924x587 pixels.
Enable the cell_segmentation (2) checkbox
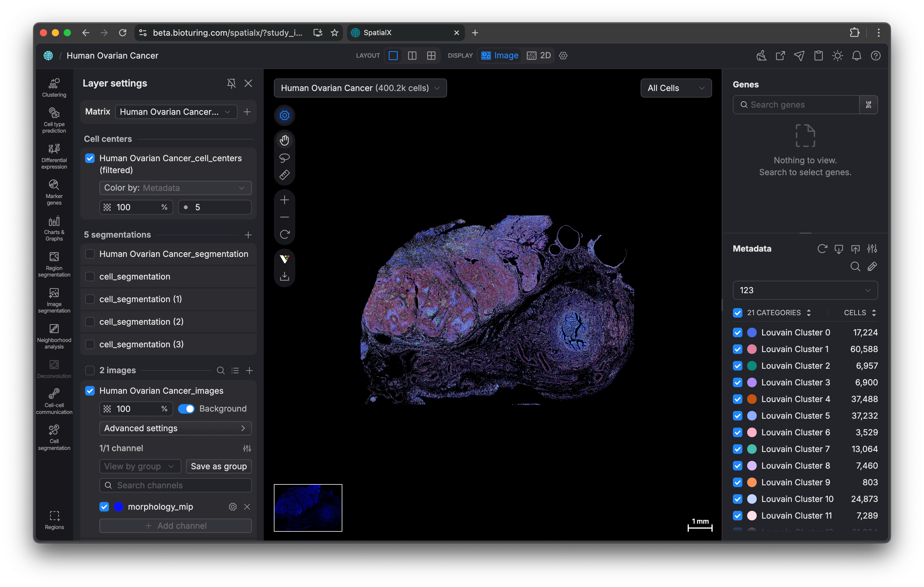90,322
